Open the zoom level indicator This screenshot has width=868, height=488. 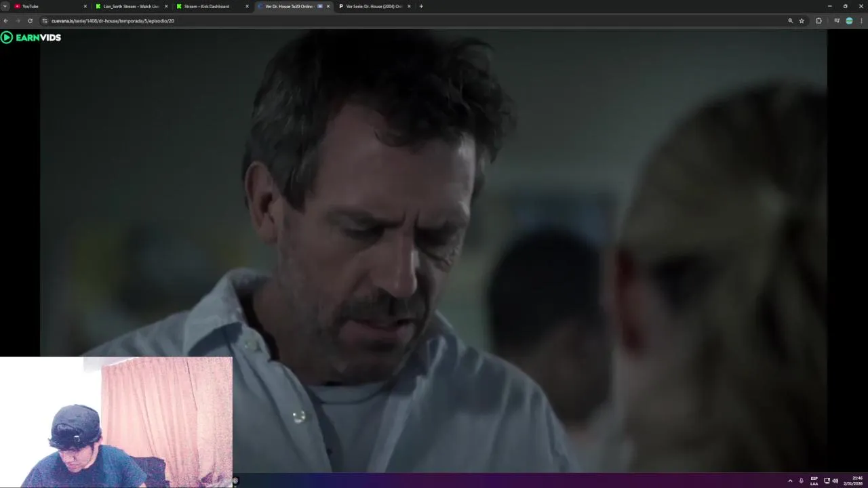790,21
